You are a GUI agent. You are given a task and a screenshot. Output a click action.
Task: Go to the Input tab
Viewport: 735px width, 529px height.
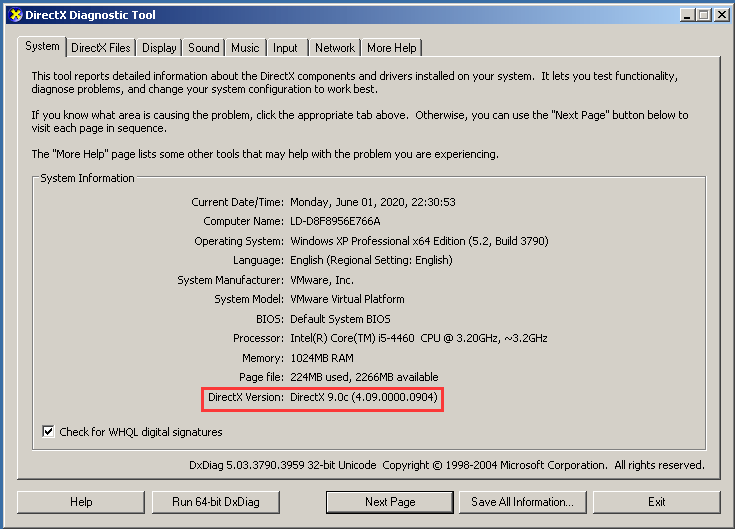285,48
